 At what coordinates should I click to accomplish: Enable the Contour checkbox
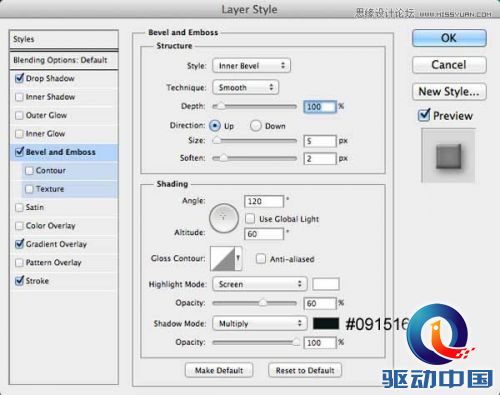click(x=29, y=171)
